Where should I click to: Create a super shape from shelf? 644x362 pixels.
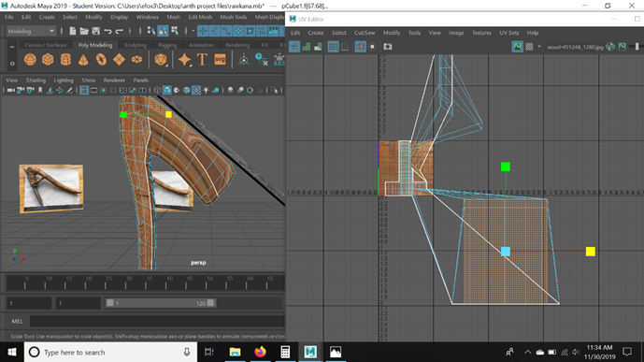point(184,60)
